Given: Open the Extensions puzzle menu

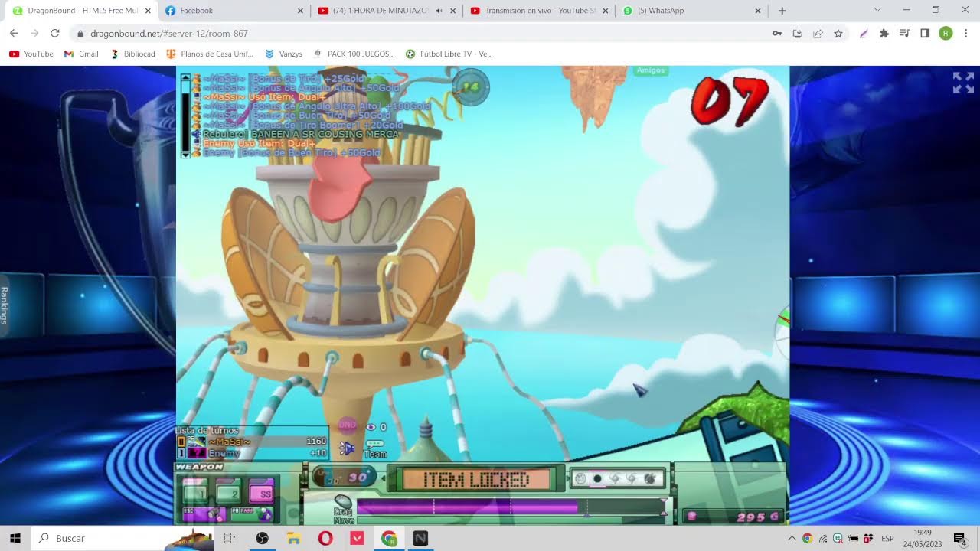Looking at the screenshot, I should click(x=884, y=34).
